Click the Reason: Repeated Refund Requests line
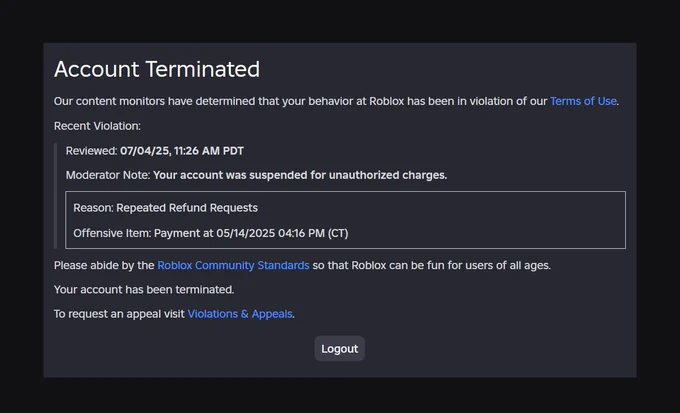Image resolution: width=680 pixels, height=413 pixels. pyautogui.click(x=166, y=208)
